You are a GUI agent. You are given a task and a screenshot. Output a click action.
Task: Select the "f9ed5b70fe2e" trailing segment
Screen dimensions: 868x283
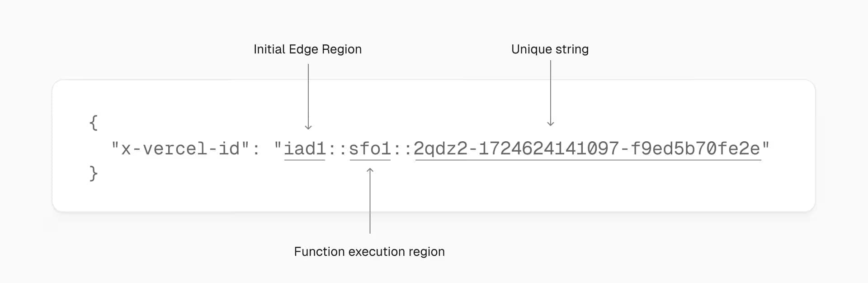pyautogui.click(x=695, y=149)
